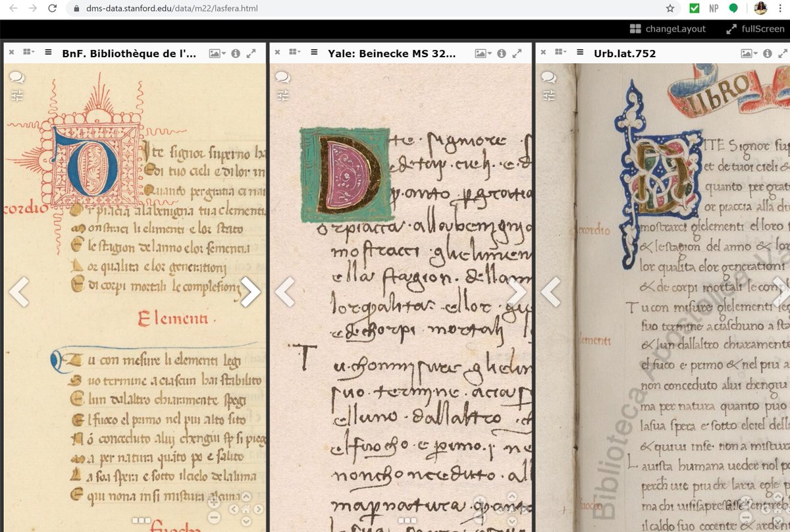Close the BnF window slot
Image resolution: width=790 pixels, height=532 pixels.
tap(11, 53)
